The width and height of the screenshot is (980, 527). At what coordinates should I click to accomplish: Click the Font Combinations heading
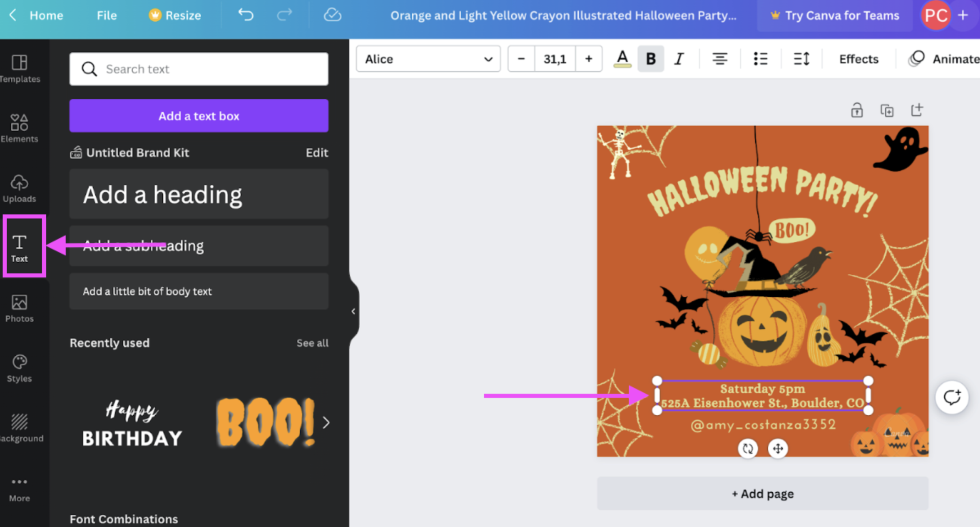(x=124, y=519)
